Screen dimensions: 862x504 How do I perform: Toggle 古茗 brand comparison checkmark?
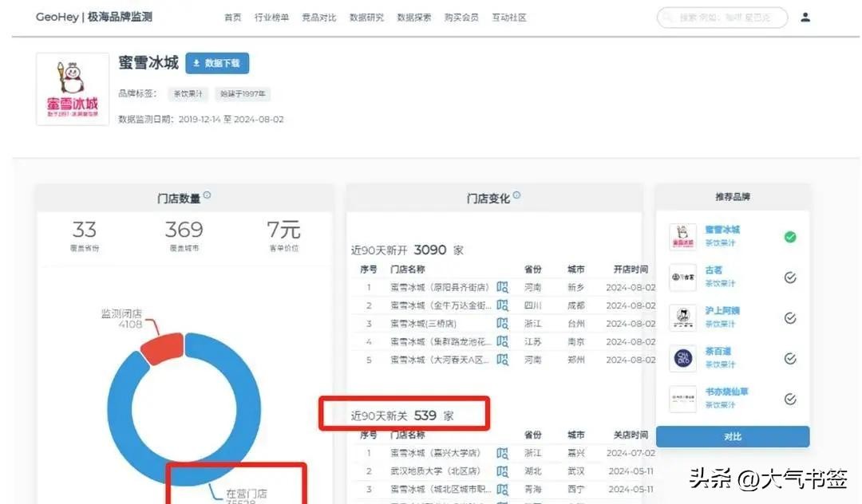tap(789, 278)
